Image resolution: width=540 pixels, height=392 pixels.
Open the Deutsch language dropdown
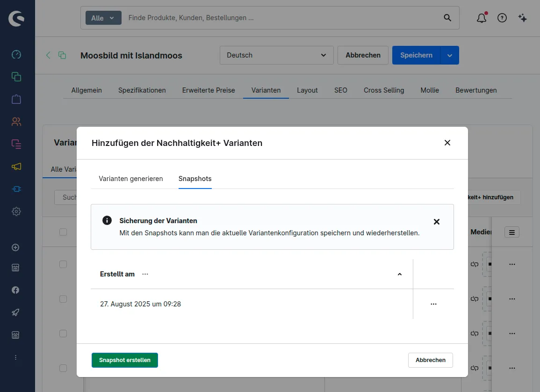pos(276,55)
